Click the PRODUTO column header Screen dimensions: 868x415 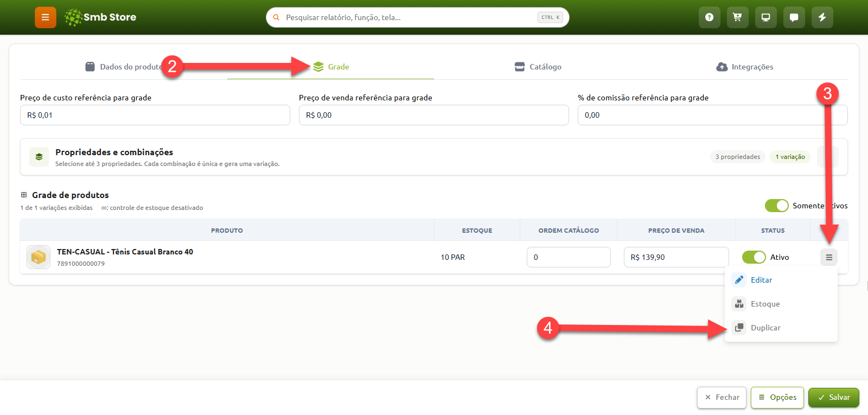point(227,231)
